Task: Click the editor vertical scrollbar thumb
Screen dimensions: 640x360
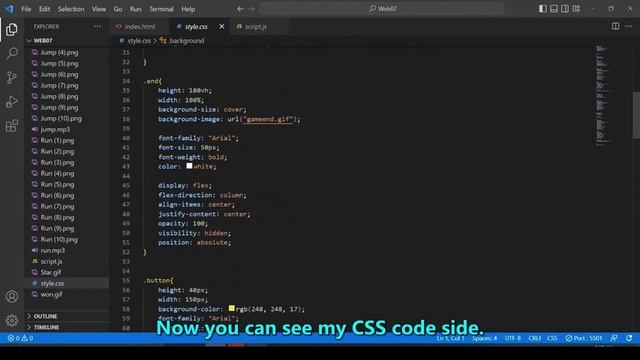Action: [636, 115]
